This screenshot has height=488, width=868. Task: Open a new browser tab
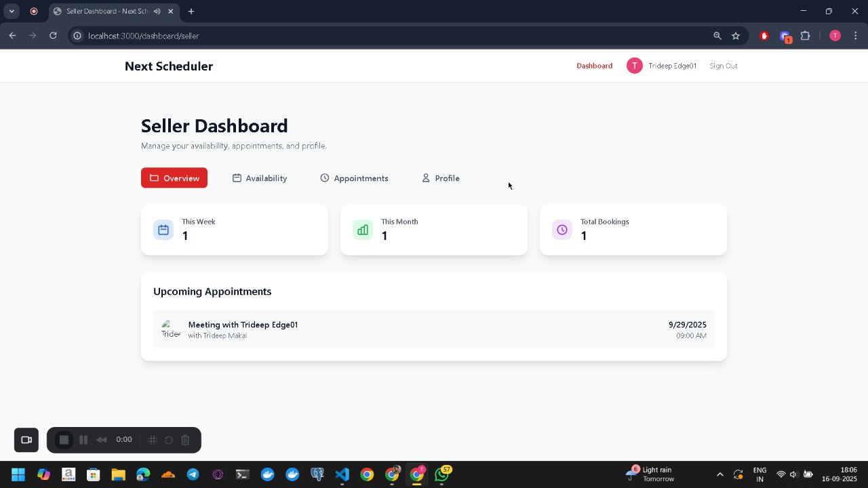click(191, 12)
